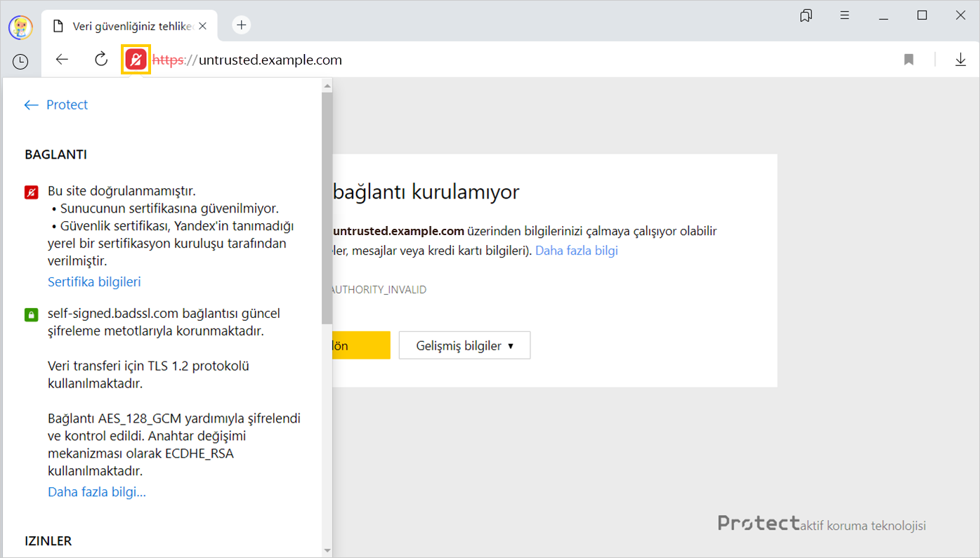Reload the page with refresh icon
Screen dimensions: 980x558
101,60
